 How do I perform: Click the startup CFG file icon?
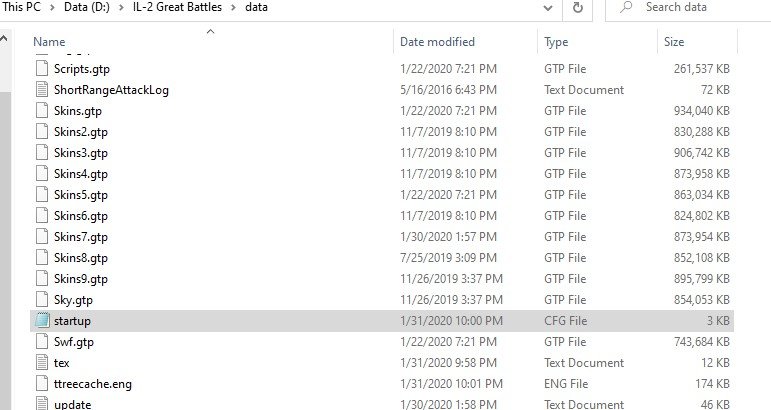[41, 320]
